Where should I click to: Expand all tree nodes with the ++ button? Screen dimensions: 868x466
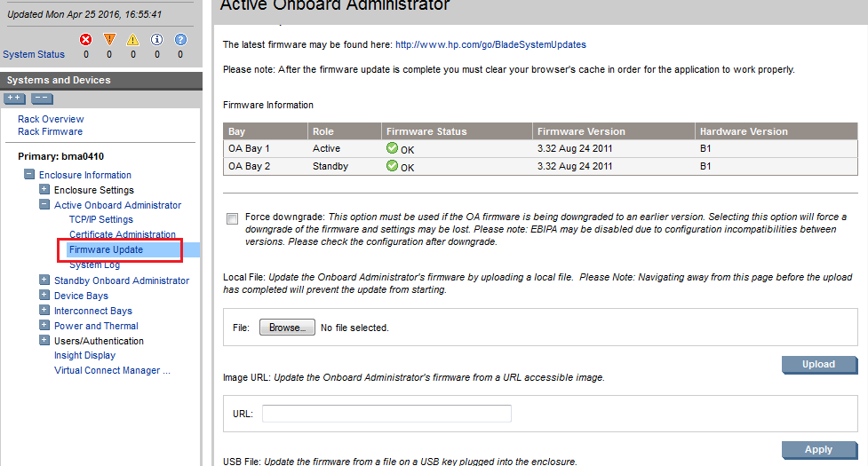coord(14,99)
